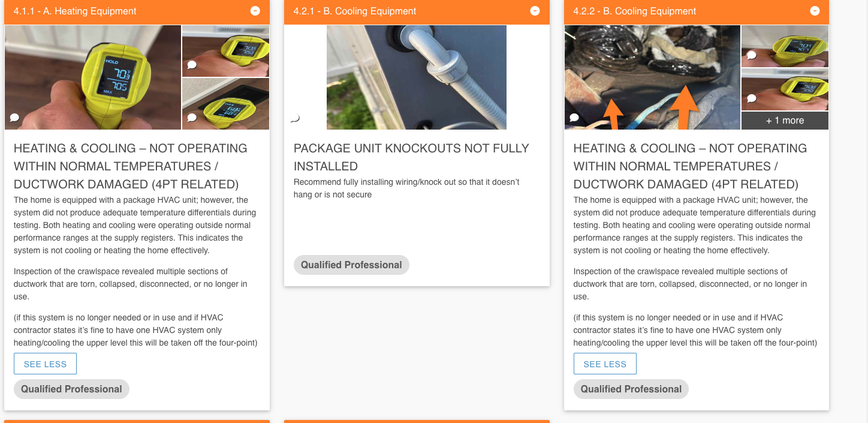Click the '4.2.1 - B. Cooling Equipment' header
This screenshot has height=423, width=868.
[x=417, y=11]
